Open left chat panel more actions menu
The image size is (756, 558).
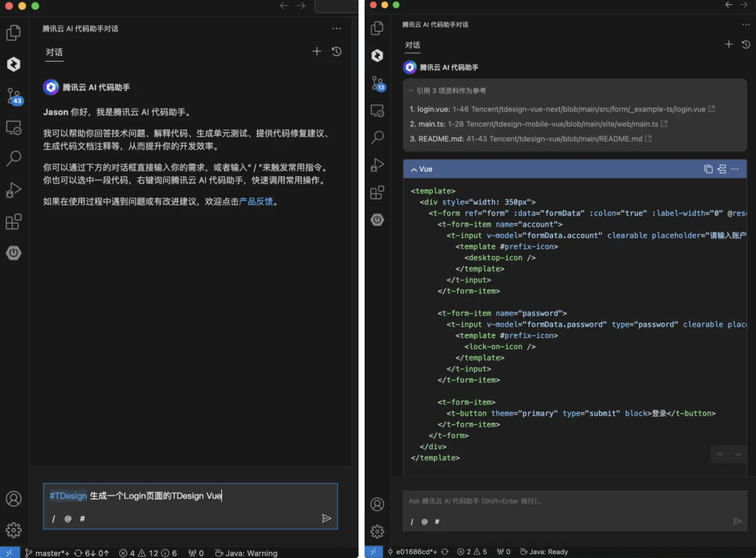point(337,29)
